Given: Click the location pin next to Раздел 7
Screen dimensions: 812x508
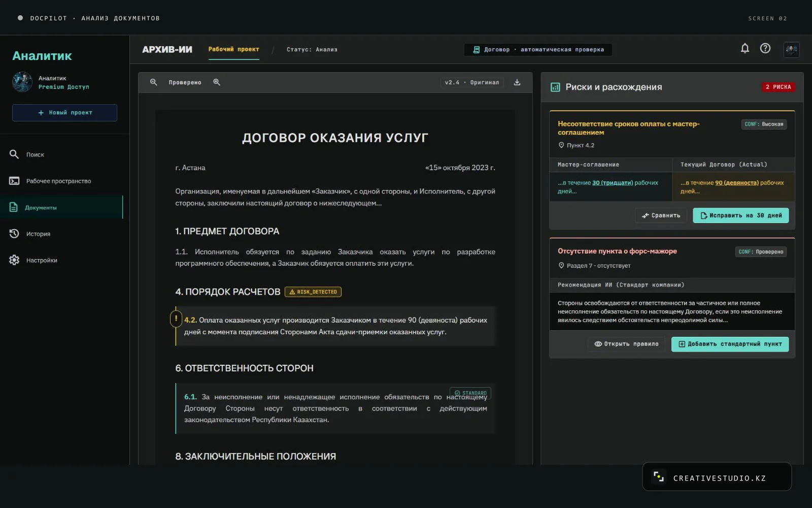Looking at the screenshot, I should point(561,266).
